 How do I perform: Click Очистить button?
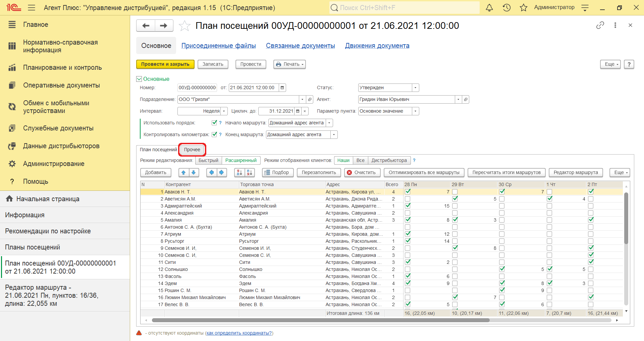click(x=362, y=172)
